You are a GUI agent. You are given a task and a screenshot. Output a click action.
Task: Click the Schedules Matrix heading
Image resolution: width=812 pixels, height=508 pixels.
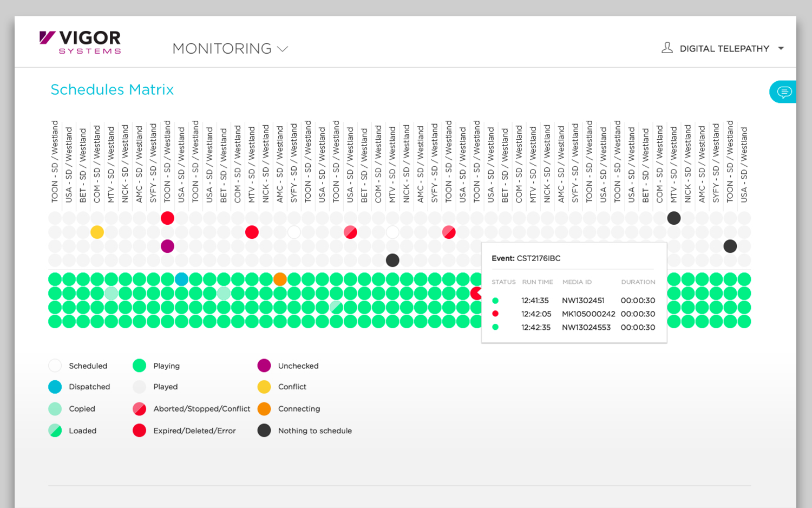point(112,89)
